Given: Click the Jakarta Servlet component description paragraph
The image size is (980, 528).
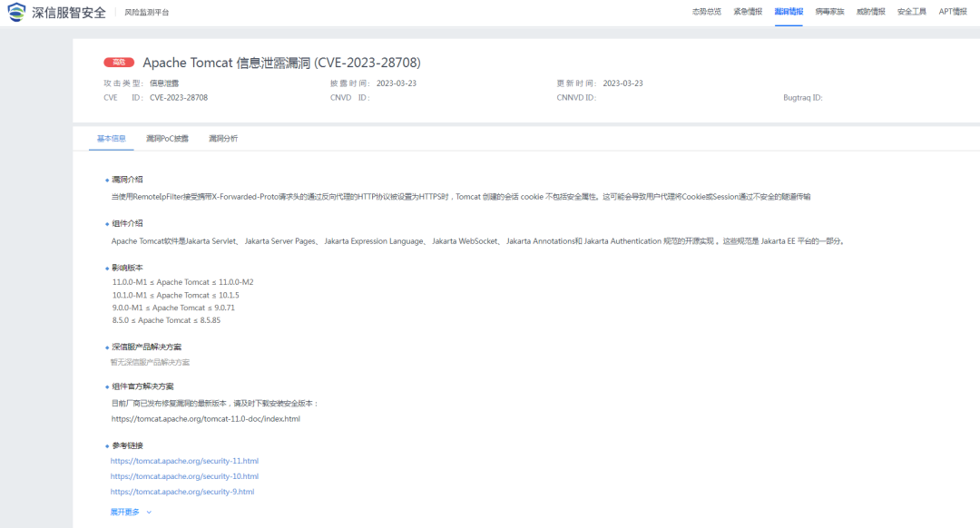Looking at the screenshot, I should tap(478, 241).
